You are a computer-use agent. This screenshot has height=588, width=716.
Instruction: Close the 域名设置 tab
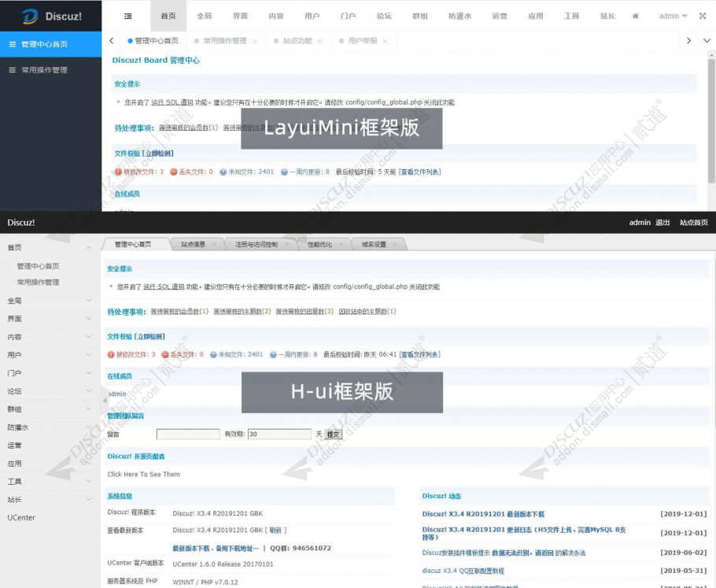click(396, 245)
